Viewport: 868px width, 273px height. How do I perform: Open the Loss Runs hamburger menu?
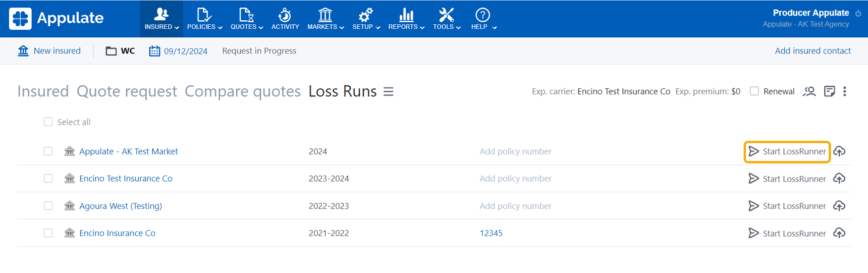point(388,92)
